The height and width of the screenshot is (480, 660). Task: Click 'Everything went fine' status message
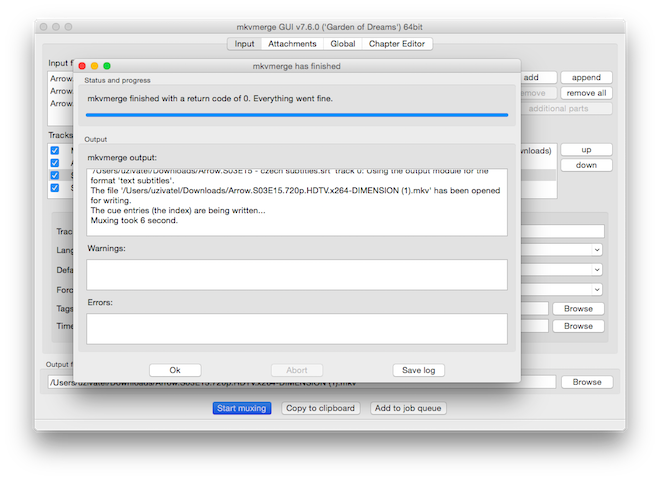click(293, 99)
